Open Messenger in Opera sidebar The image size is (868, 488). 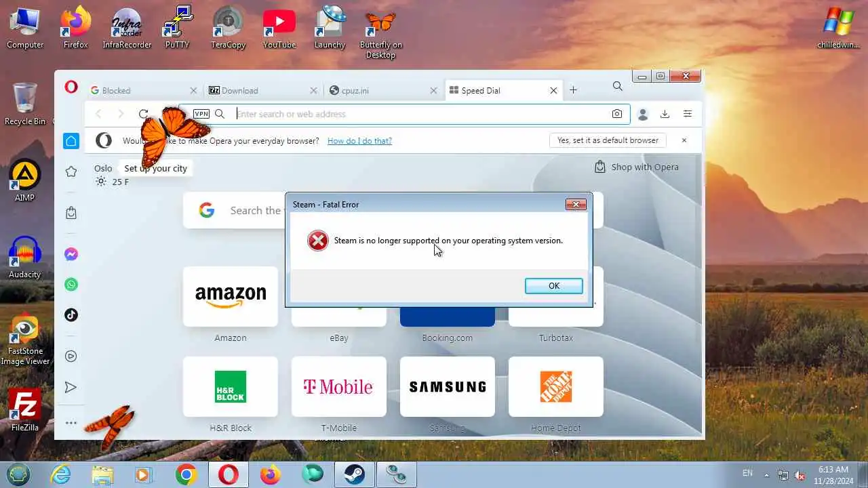point(71,254)
